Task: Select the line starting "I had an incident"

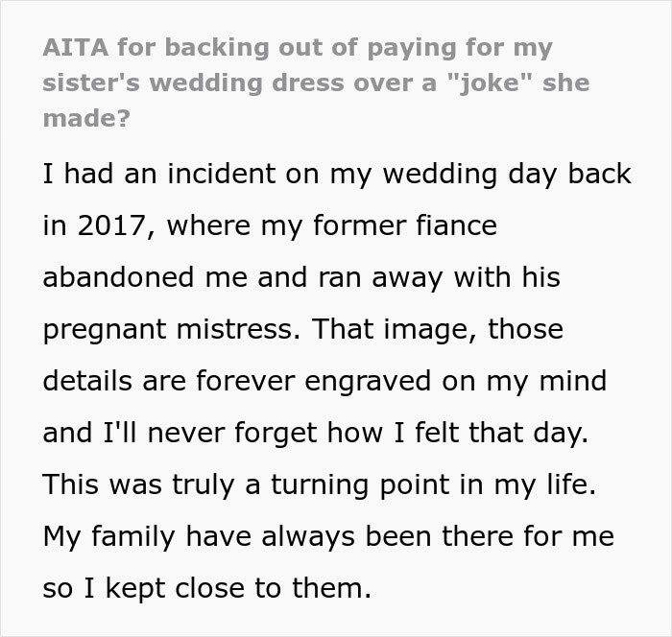Action: coord(337,175)
